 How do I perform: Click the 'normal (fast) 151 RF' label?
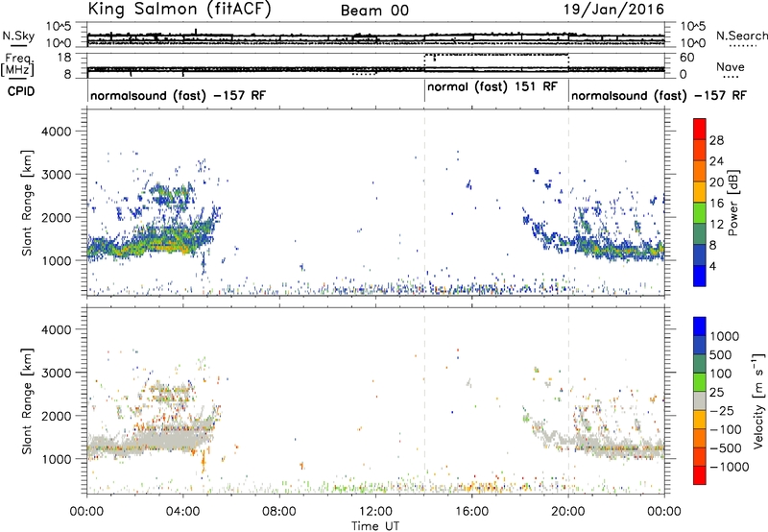click(492, 86)
